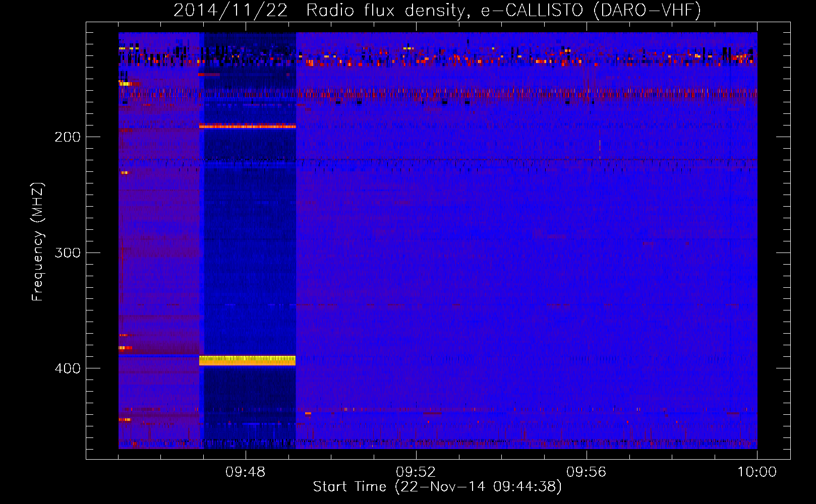Click the bright yellow band near 400 MHz
816x504 pixels.
pos(247,360)
